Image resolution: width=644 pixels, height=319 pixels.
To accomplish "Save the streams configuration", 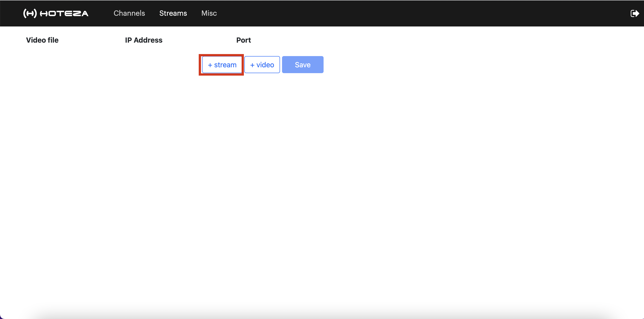I will 302,65.
